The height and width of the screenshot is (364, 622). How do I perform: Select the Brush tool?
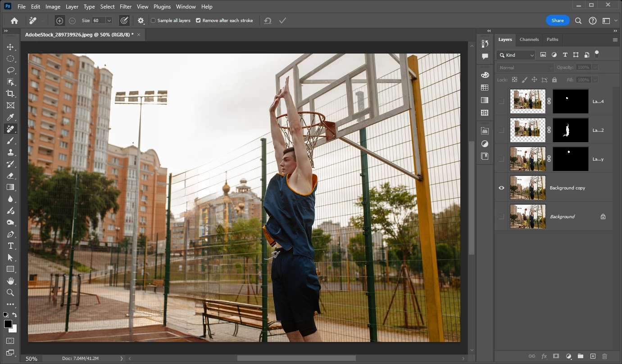[10, 141]
